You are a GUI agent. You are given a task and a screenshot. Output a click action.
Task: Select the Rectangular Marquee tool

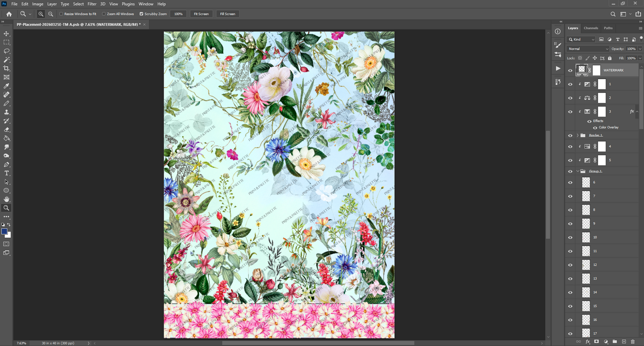6,42
